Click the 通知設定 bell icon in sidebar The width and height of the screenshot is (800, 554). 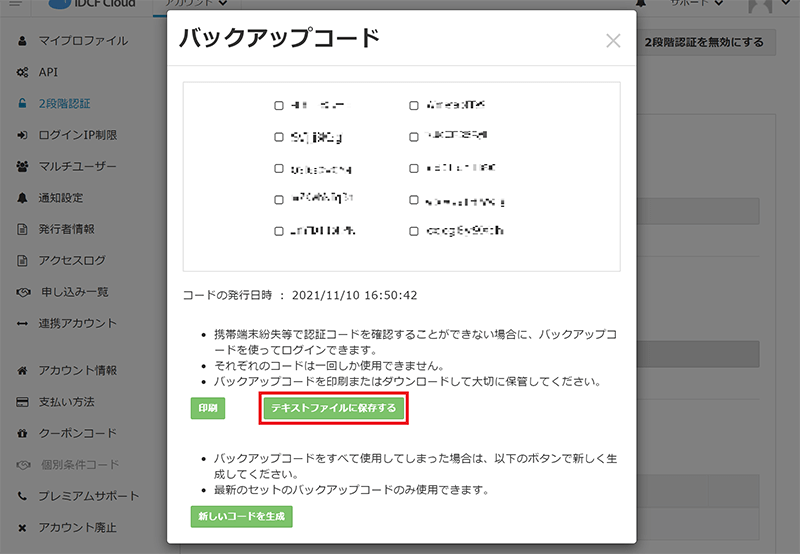pyautogui.click(x=22, y=197)
